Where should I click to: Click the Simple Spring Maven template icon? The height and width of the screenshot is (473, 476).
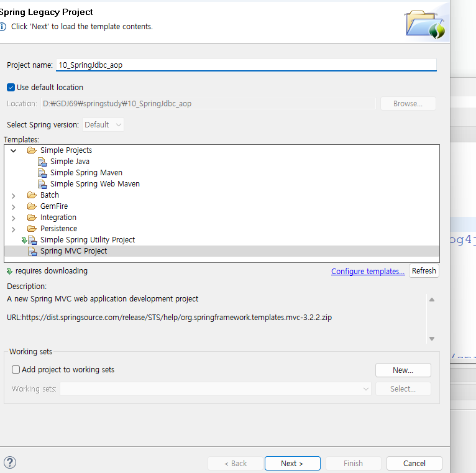[x=42, y=173]
